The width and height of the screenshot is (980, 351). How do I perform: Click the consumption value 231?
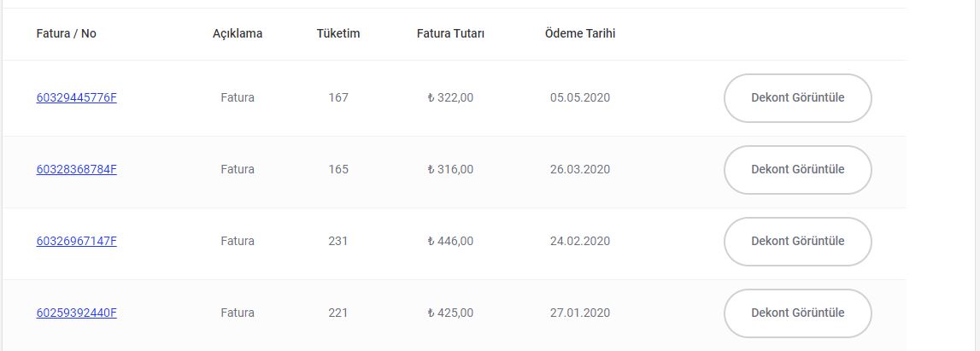point(338,241)
